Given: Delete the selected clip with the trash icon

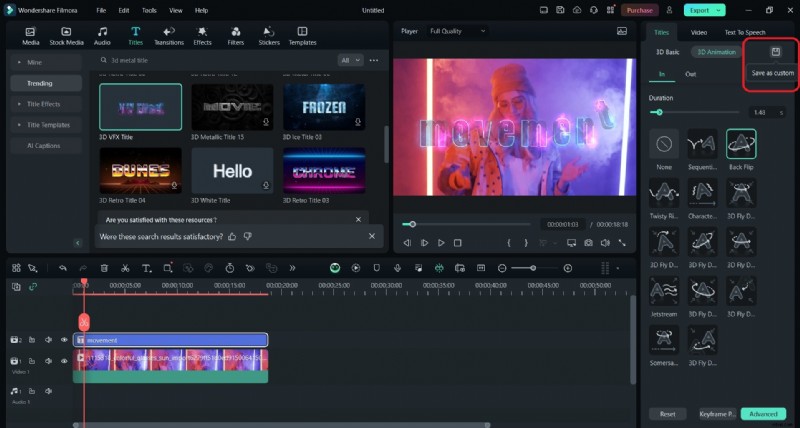Looking at the screenshot, I should click(x=103, y=268).
